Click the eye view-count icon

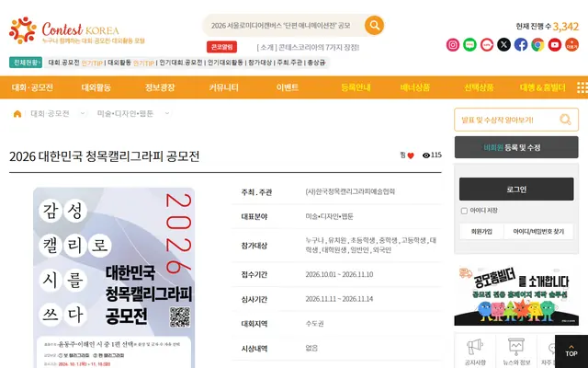pos(426,155)
